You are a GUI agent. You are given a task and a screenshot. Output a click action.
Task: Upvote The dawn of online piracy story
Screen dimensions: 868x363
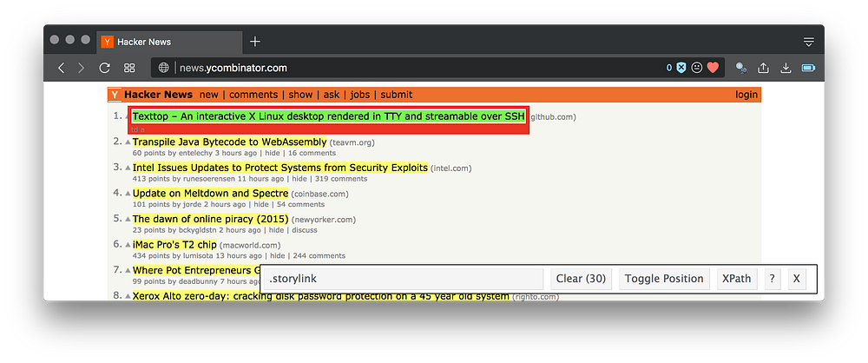[x=128, y=220]
